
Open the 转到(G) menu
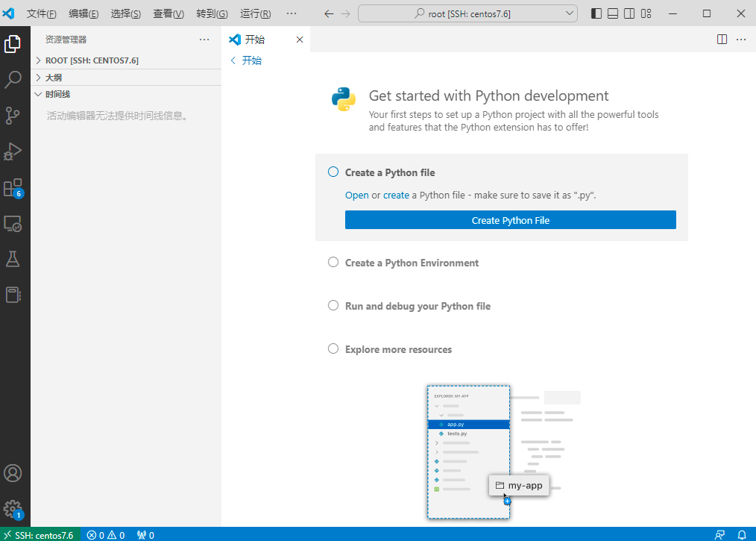212,13
